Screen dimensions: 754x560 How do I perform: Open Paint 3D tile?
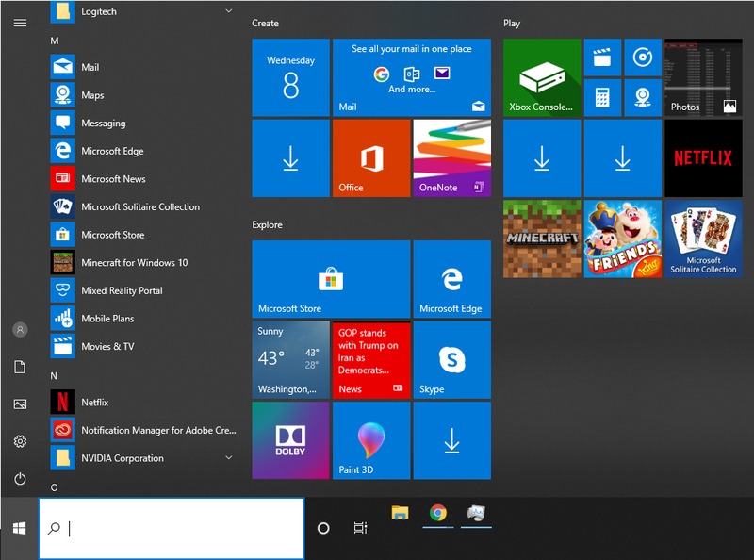pos(371,440)
